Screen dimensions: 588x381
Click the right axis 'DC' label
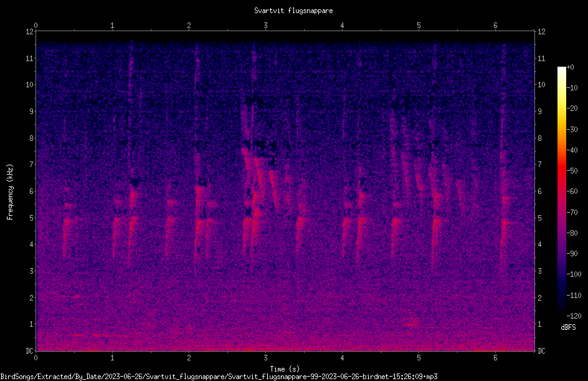click(x=541, y=350)
